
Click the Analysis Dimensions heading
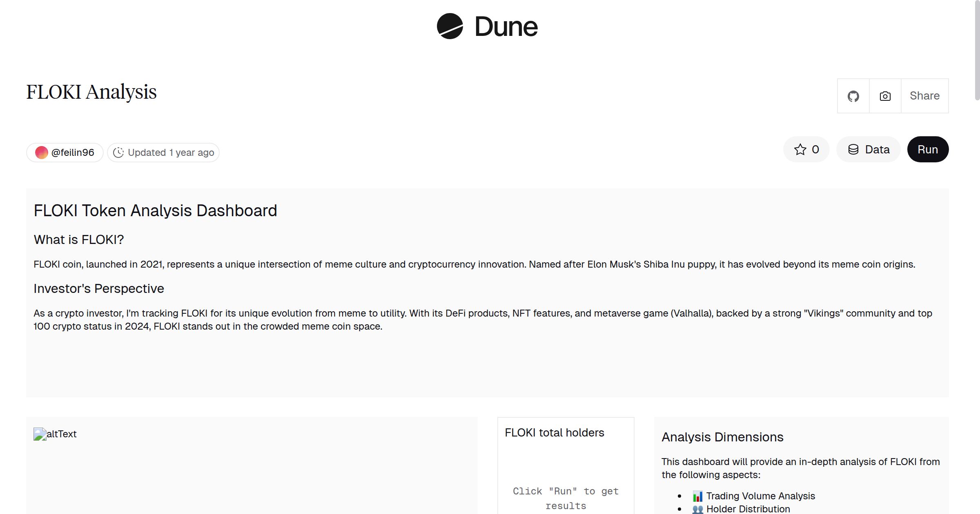click(x=722, y=437)
